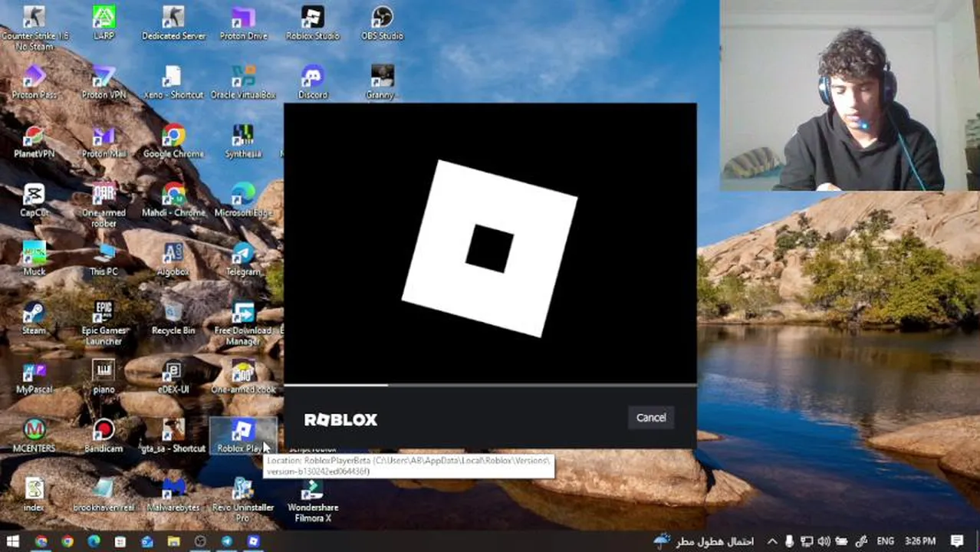Open Proton Pass desktop icon
Viewport: 980px width, 552px height.
click(x=35, y=82)
